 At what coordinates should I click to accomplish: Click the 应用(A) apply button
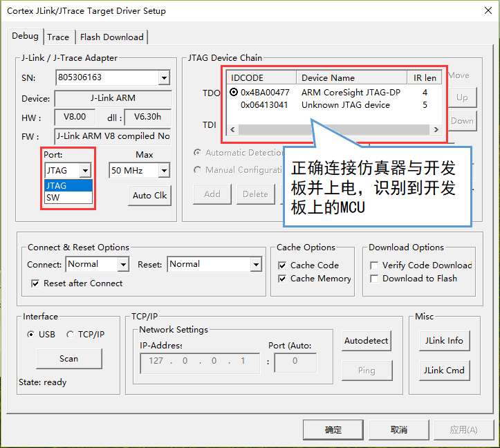(x=463, y=429)
